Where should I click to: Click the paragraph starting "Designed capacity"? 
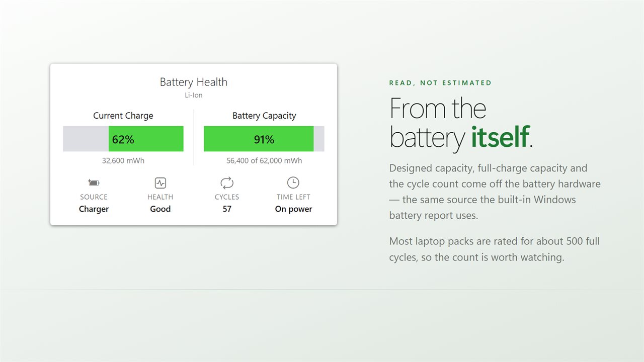click(495, 192)
